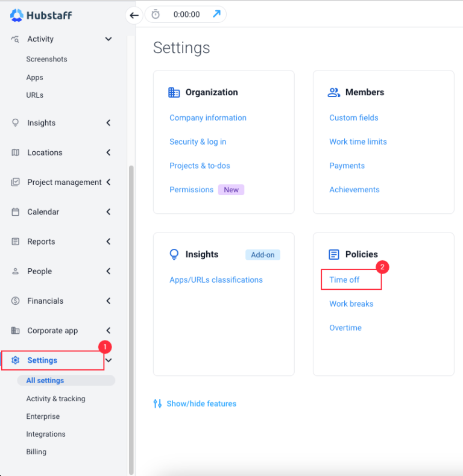This screenshot has width=463, height=476.
Task: Click the Financials dollar sidebar icon
Action: (16, 301)
